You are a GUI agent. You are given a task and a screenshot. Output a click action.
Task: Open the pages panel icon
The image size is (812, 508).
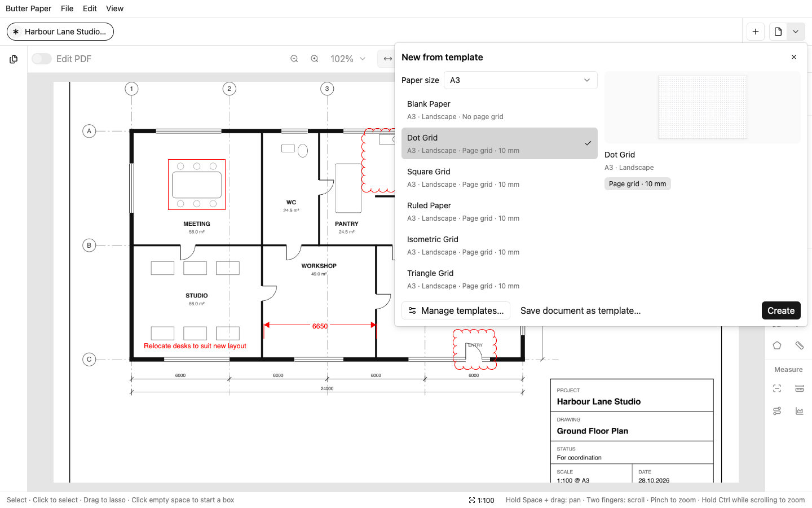(14, 59)
